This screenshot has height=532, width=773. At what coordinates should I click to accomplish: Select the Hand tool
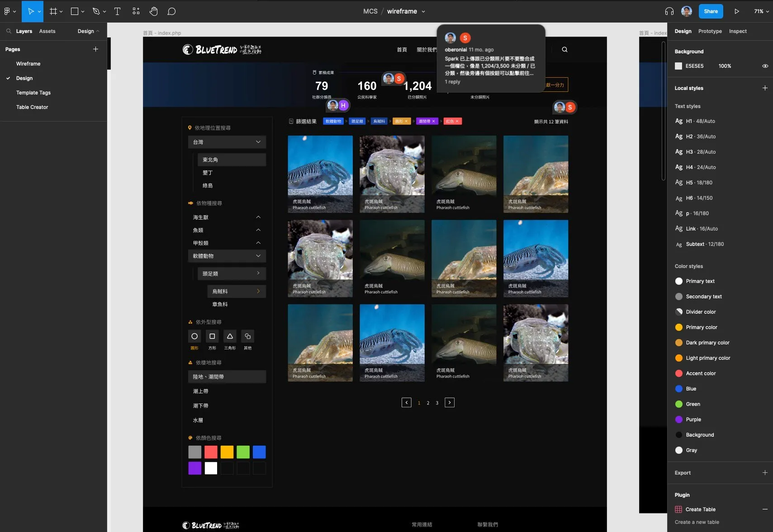click(x=154, y=11)
